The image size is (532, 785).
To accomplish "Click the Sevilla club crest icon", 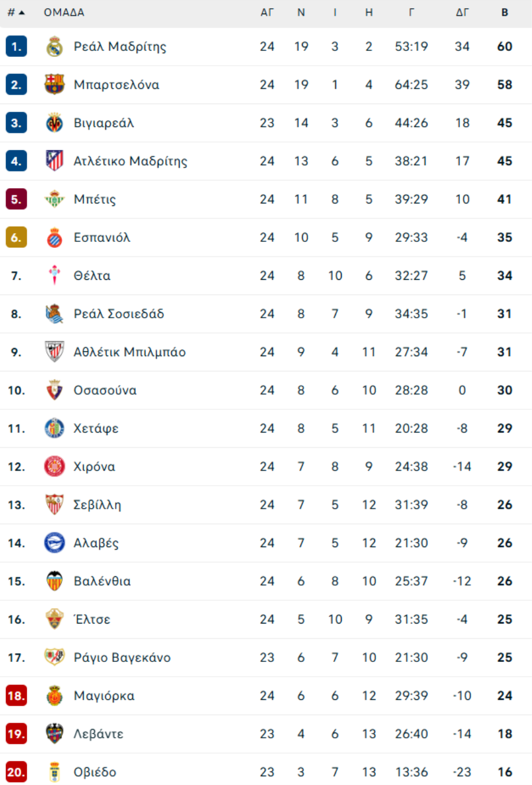I will (54, 505).
